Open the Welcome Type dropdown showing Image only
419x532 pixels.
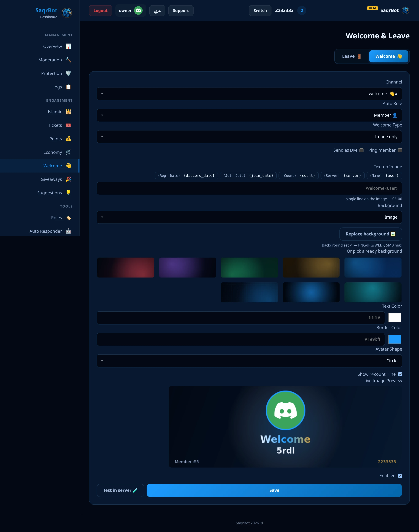(x=249, y=137)
